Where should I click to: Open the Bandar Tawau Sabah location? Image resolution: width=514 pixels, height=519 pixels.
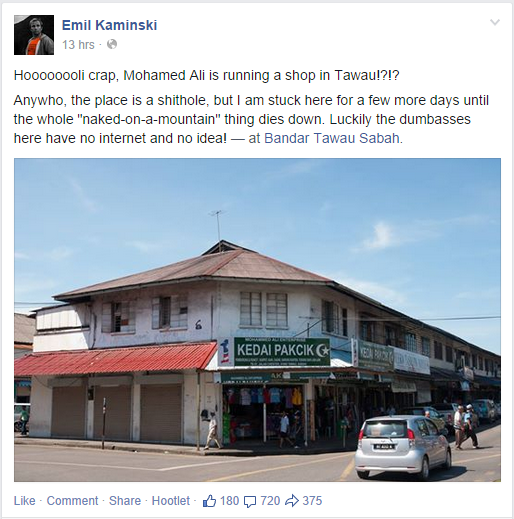coord(332,138)
